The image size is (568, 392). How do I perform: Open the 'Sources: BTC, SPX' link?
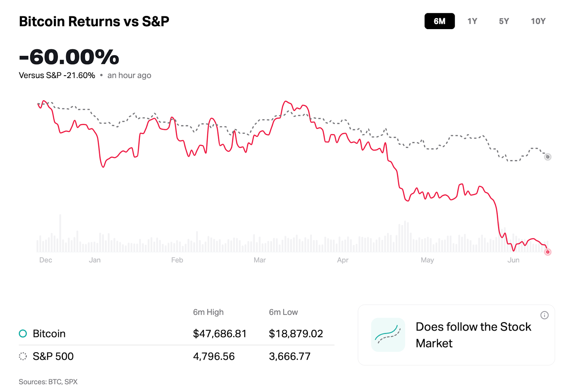(48, 382)
